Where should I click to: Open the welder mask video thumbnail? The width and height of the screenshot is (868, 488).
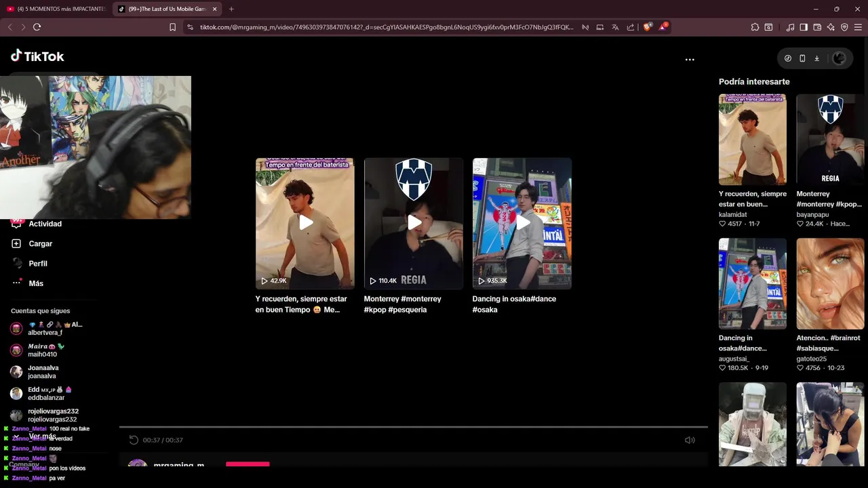753,424
